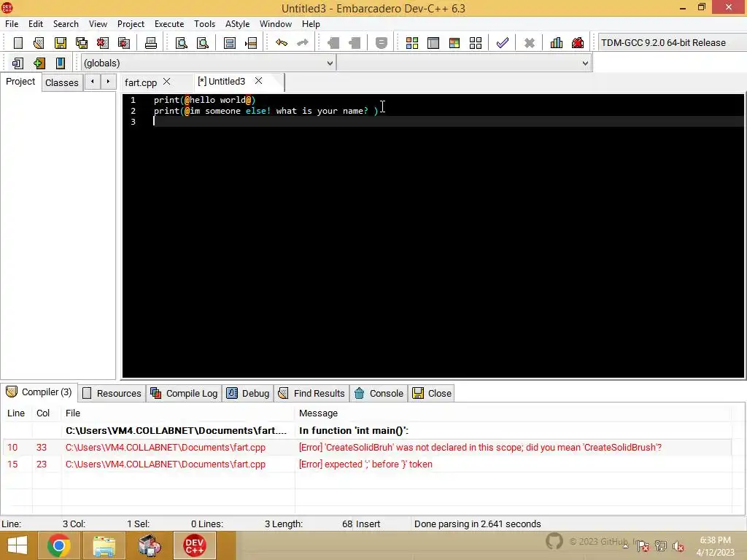Open the Search menu
The height and width of the screenshot is (560, 747).
click(x=66, y=24)
